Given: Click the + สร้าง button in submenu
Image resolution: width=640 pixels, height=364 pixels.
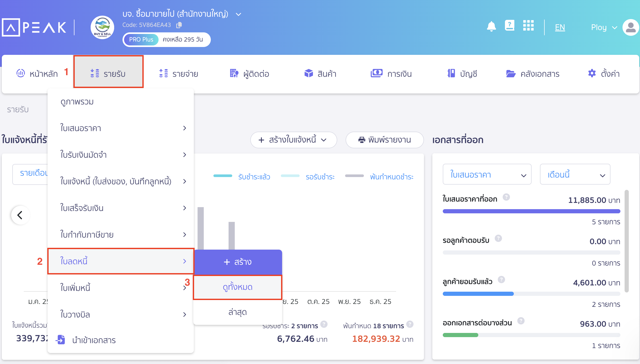Looking at the screenshot, I should click(x=238, y=262).
